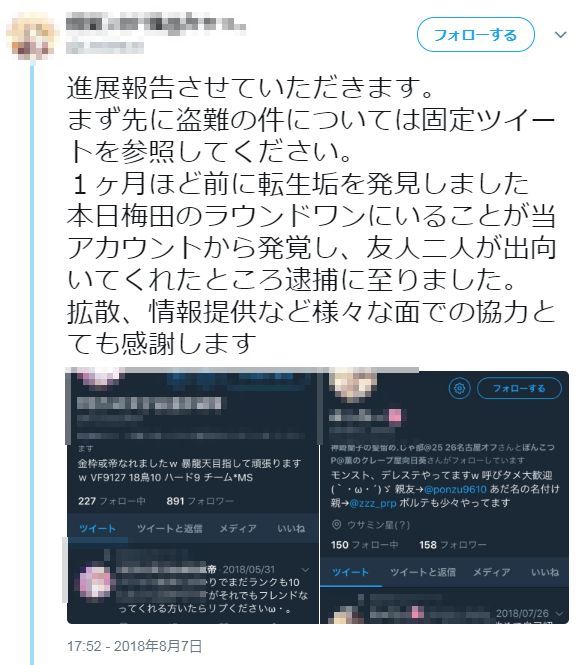Open the tweet options chevron menu
The height and width of the screenshot is (665, 583).
click(x=561, y=35)
